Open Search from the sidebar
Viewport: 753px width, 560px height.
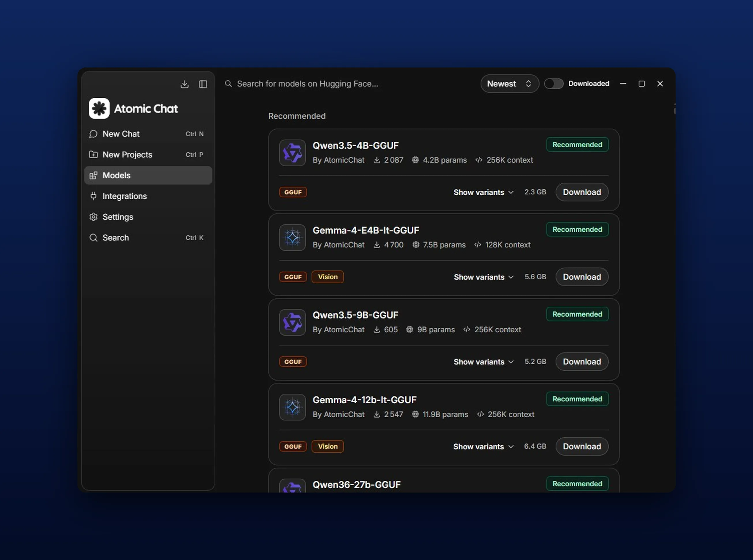tap(148, 238)
